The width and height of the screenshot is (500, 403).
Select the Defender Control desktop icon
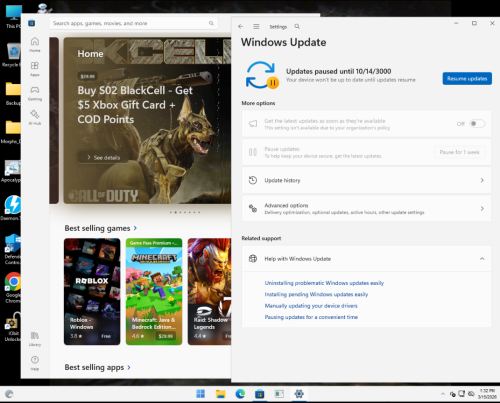pos(13,249)
